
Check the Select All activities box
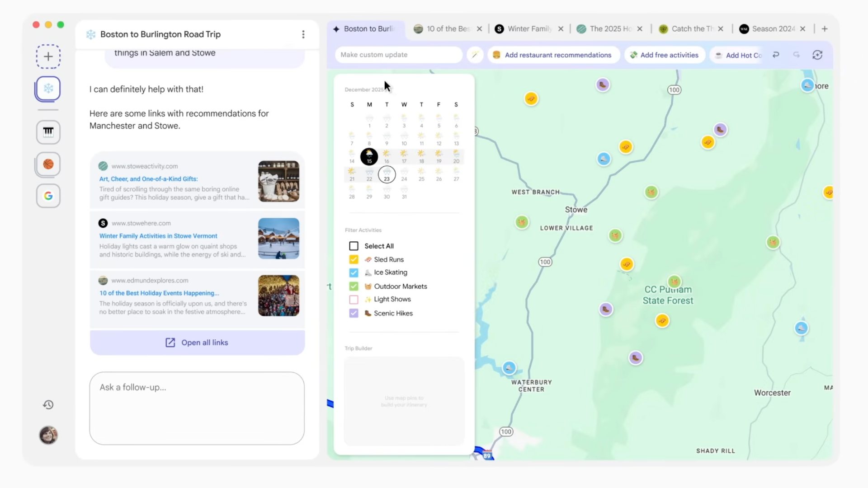[x=353, y=246]
